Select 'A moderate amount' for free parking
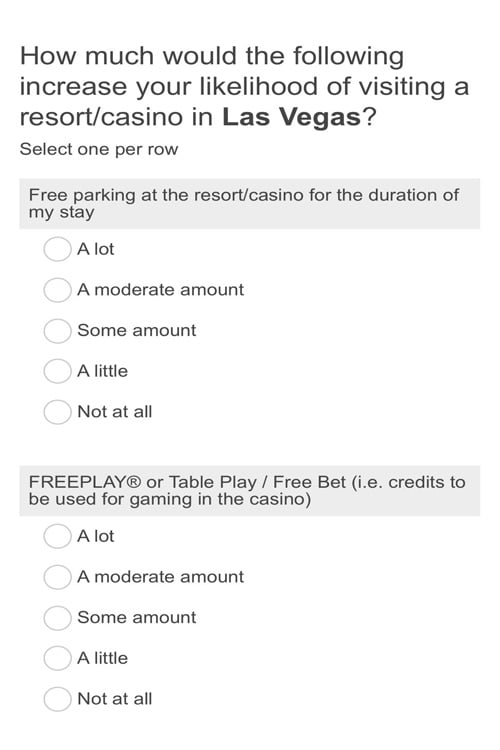The image size is (500, 750). pos(57,290)
